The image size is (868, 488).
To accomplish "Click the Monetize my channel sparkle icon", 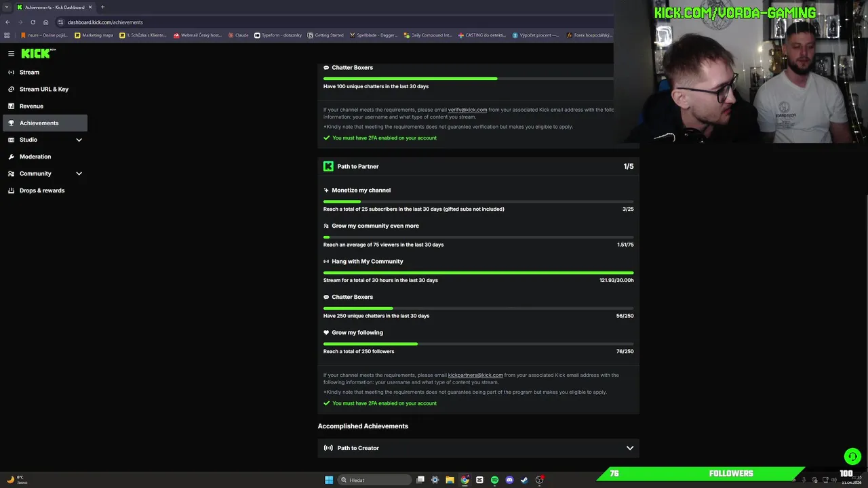I will pos(326,190).
